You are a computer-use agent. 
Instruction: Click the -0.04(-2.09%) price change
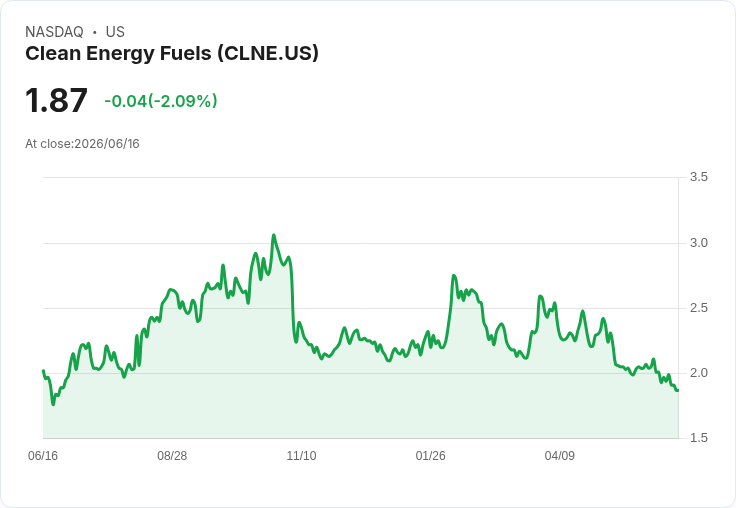coord(161,101)
